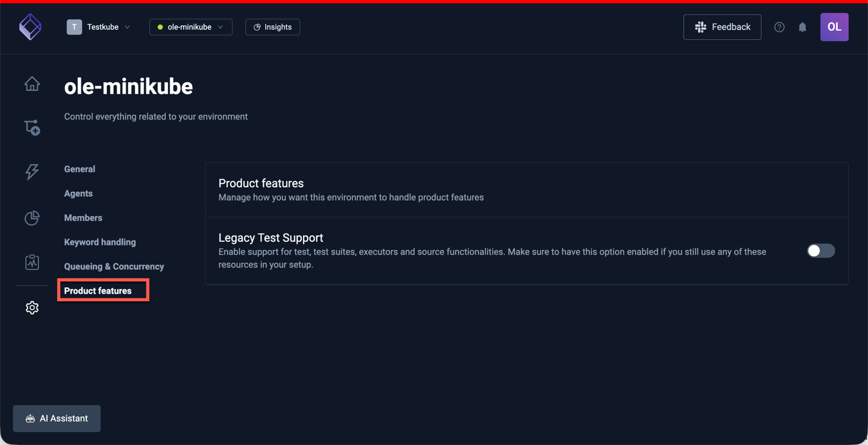This screenshot has height=445, width=868.
Task: Open the notifications bell icon
Action: tap(803, 27)
